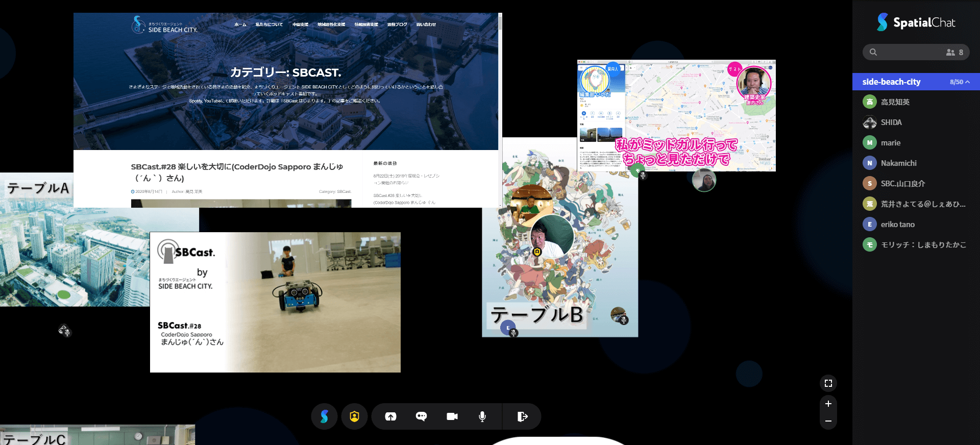This screenshot has width=980, height=445.
Task: Zoom in with the plus button
Action: pos(828,404)
